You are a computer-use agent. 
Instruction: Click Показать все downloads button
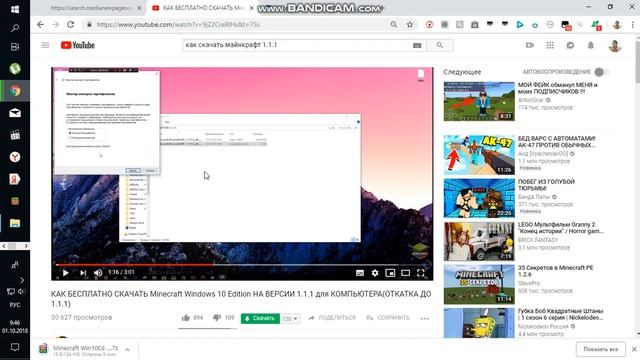pos(600,349)
